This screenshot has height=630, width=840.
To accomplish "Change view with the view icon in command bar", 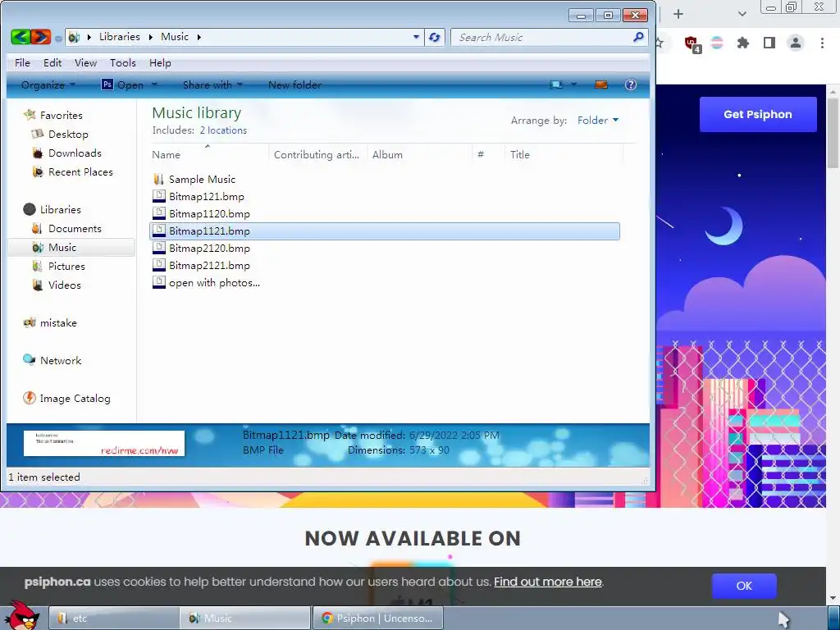I will click(557, 84).
